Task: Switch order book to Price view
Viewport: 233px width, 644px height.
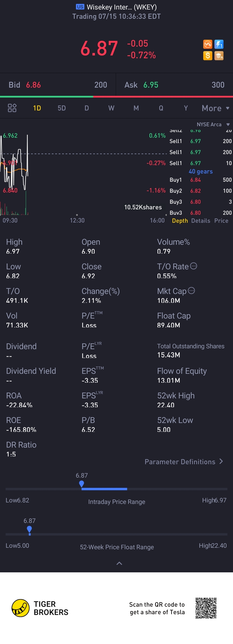Action: pyautogui.click(x=221, y=221)
